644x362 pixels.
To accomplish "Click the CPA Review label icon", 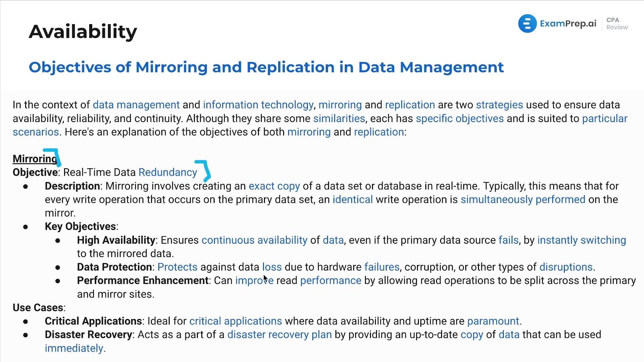I will (x=616, y=24).
